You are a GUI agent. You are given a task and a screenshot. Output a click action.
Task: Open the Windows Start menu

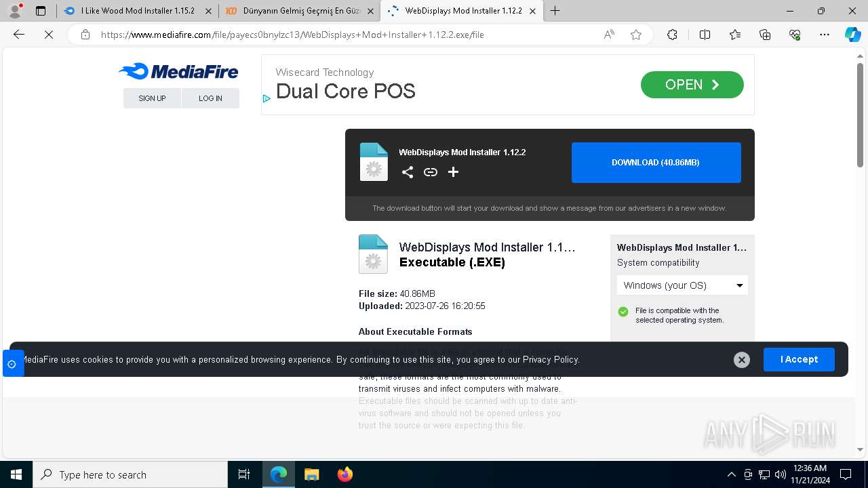tap(16, 474)
